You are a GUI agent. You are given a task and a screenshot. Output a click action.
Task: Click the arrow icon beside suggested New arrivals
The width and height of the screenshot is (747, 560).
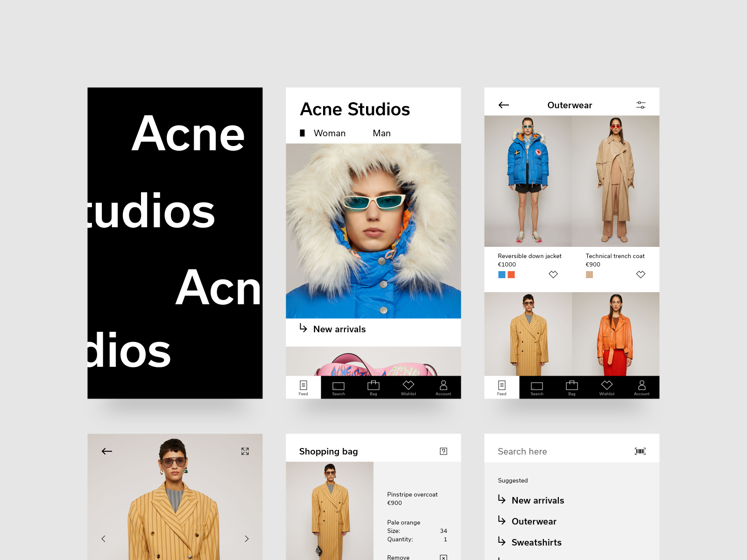pos(502,499)
